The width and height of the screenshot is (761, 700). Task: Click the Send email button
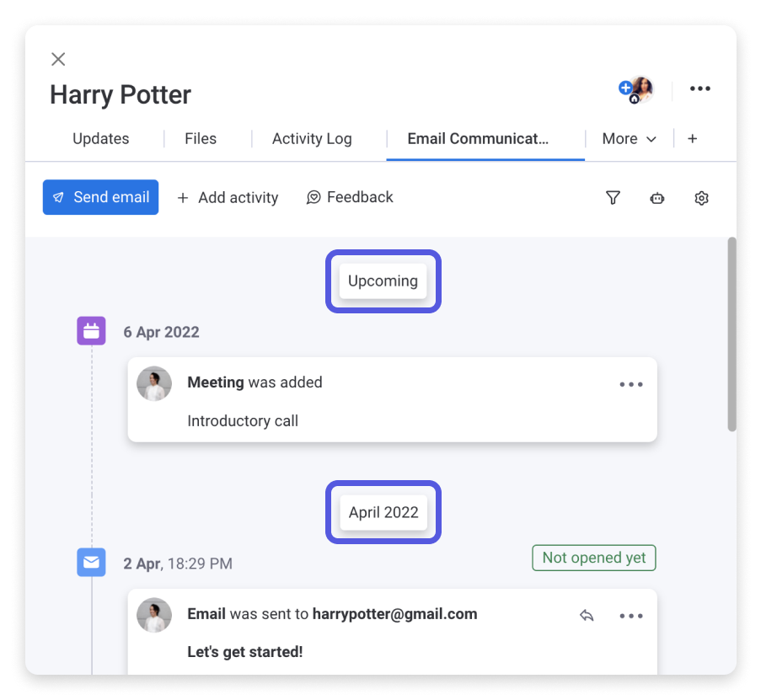(x=100, y=197)
